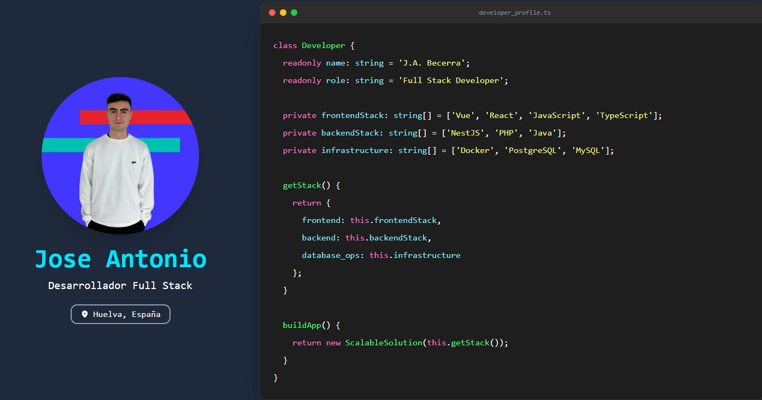
Task: Click the developer_profile.ts file title
Action: 515,13
